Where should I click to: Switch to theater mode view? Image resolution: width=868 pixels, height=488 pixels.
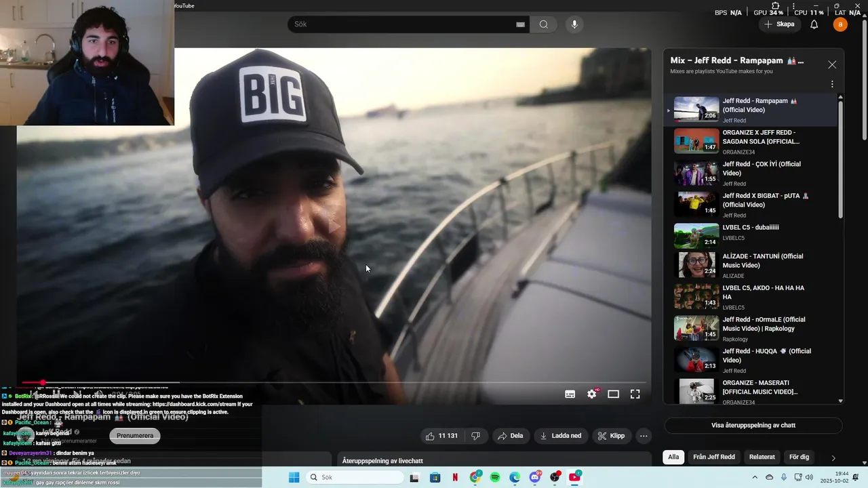pyautogui.click(x=614, y=394)
